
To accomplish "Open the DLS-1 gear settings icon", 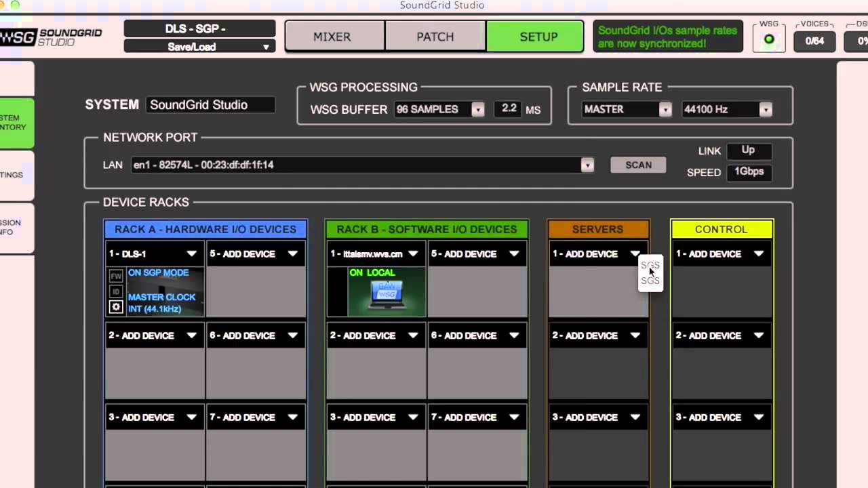I will (116, 307).
